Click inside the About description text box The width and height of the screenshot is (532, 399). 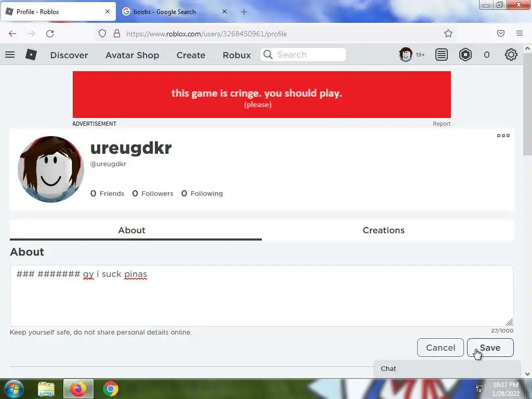point(262,296)
